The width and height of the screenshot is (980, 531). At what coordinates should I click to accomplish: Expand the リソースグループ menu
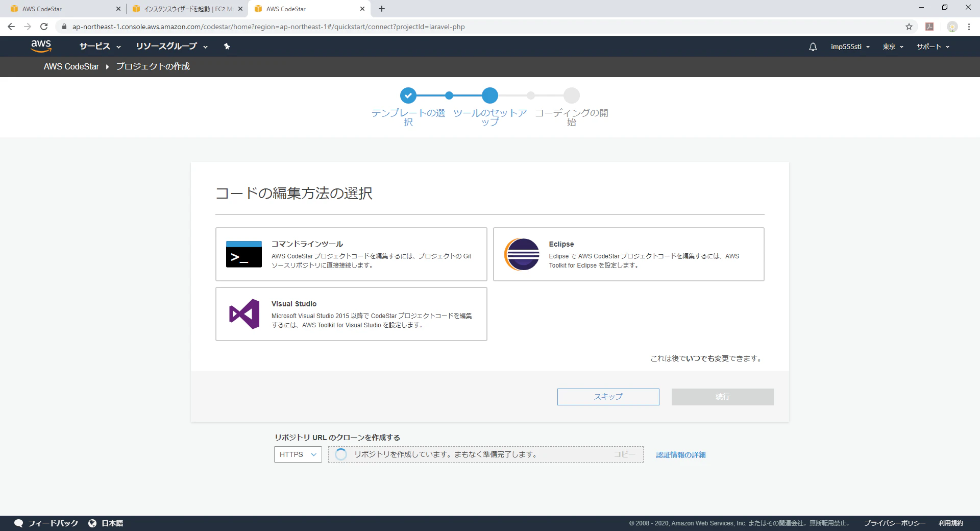pos(171,46)
